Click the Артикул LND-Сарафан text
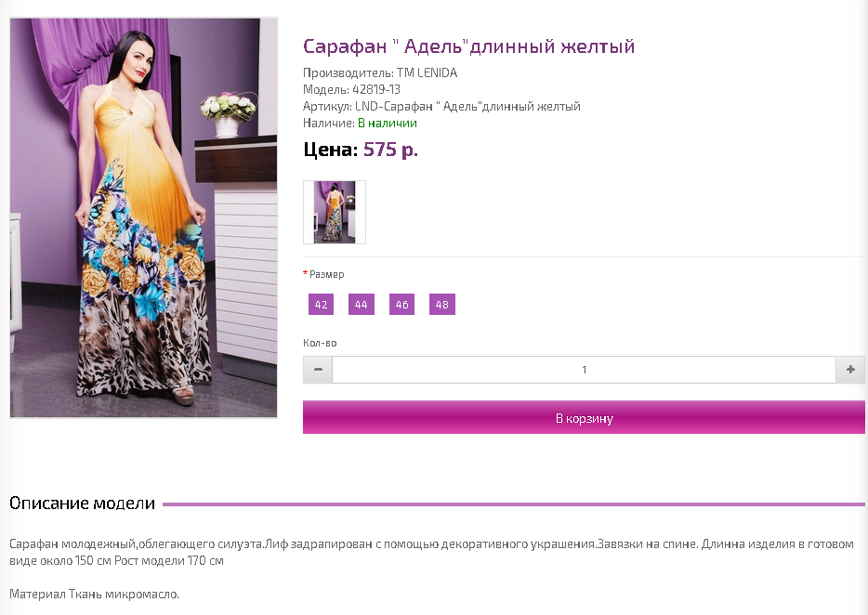The width and height of the screenshot is (868, 615). pos(441,106)
